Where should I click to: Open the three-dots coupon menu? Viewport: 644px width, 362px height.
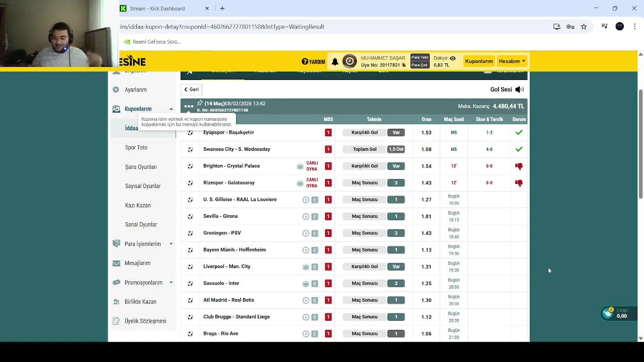pos(189,106)
